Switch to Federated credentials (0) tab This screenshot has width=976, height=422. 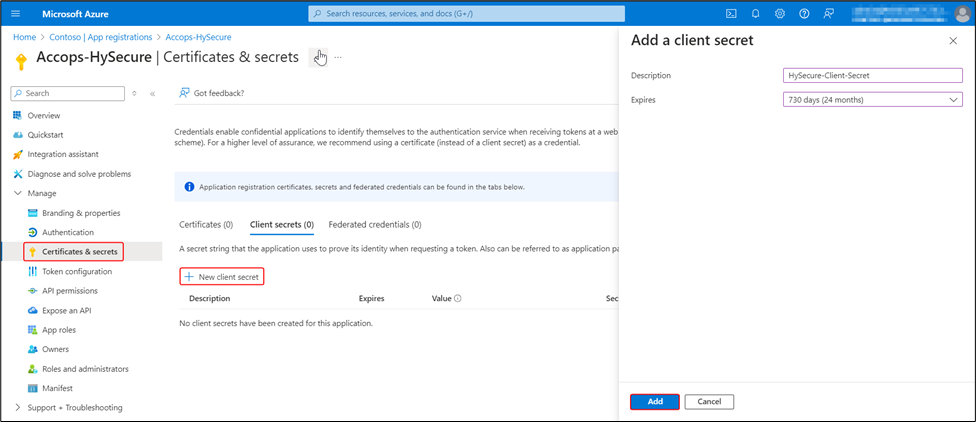pyautogui.click(x=374, y=225)
